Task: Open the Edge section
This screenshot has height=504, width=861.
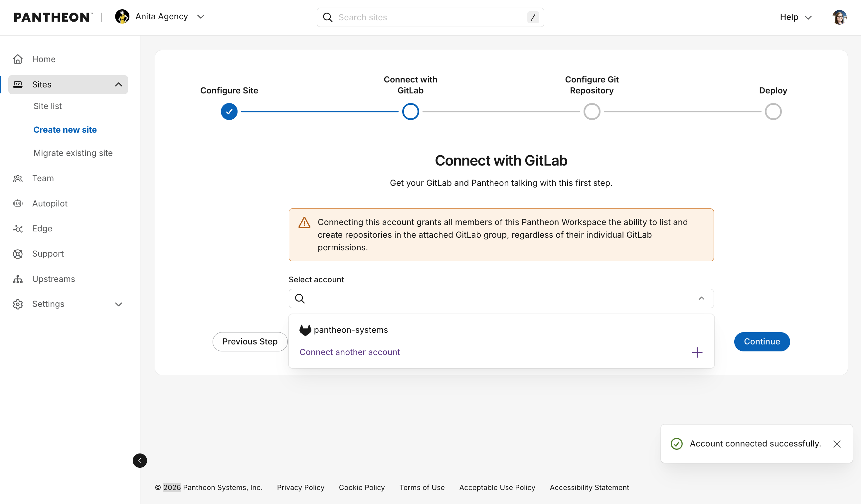Action: pyautogui.click(x=42, y=228)
